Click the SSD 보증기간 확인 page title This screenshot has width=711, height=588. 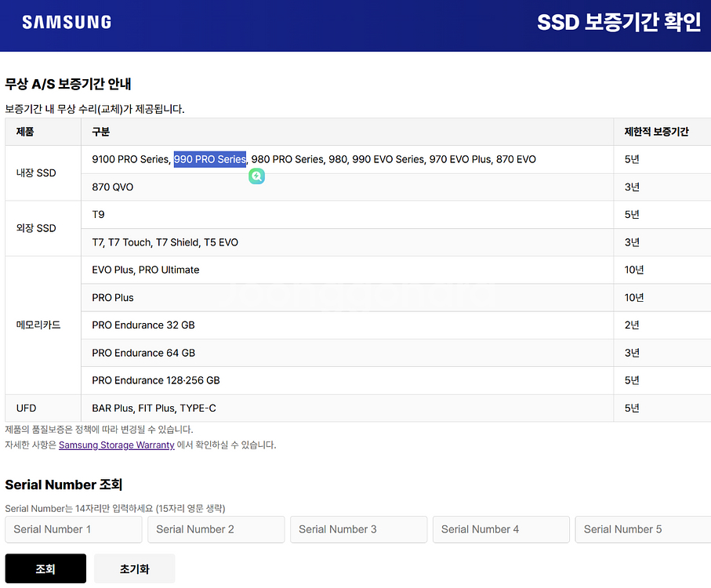point(618,21)
